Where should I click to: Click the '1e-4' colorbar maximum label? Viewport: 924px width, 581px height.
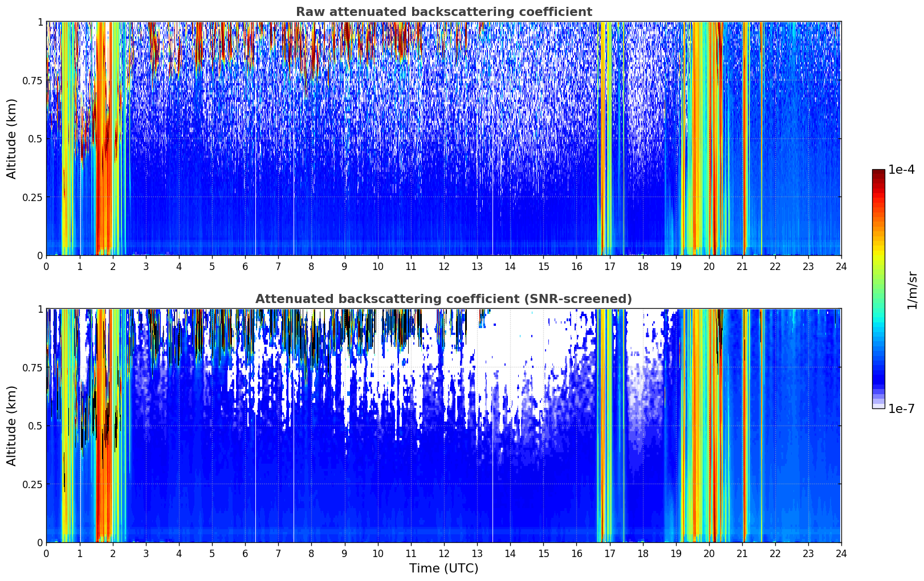coord(901,170)
